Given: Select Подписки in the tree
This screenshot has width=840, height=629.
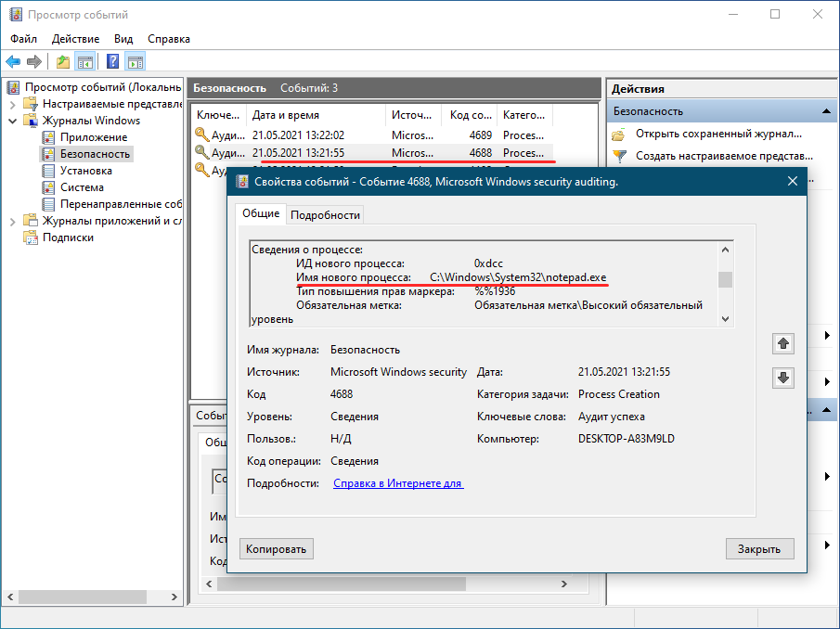Looking at the screenshot, I should pos(68,237).
